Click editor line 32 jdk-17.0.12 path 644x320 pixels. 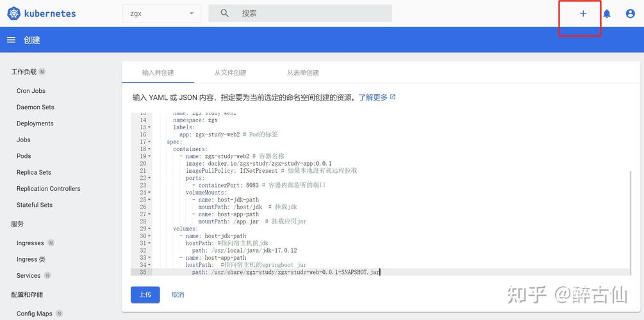244,250
